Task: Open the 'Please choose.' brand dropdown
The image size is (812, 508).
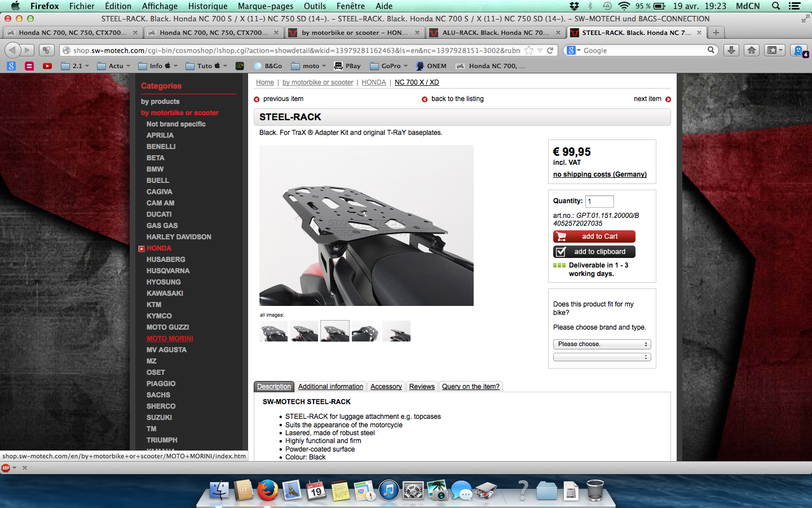Action: (x=602, y=344)
